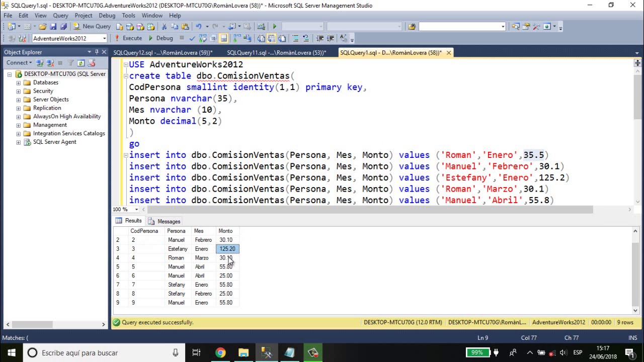Click the editor horizontal scrollbar
The width and height of the screenshot is (644, 362).
click(x=370, y=210)
